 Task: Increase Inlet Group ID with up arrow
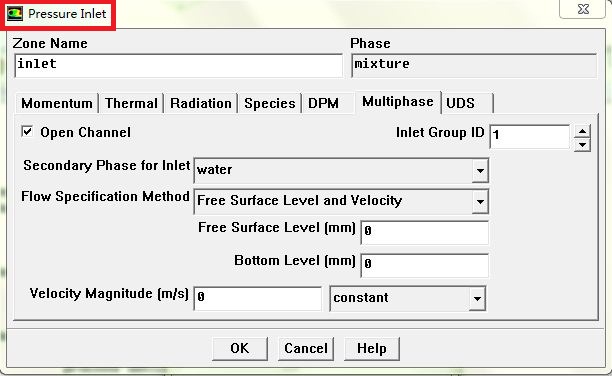(x=582, y=132)
